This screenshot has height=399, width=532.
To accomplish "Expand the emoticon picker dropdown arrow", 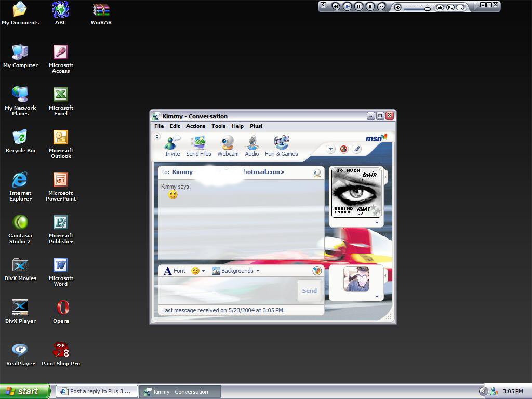I will (x=203, y=271).
